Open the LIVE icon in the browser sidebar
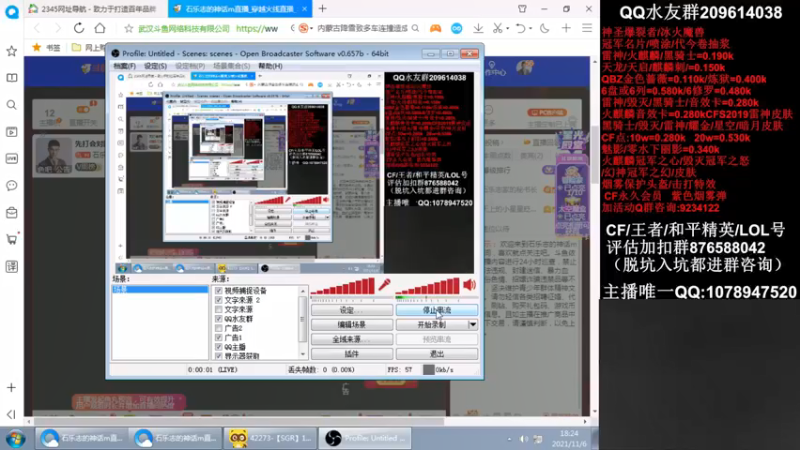Viewport: 800px width, 450px height. click(x=11, y=159)
